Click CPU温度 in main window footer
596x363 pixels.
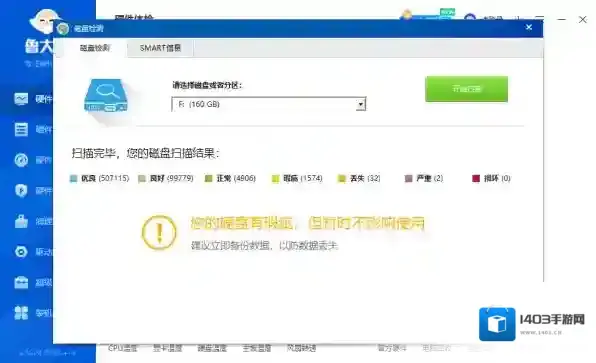click(122, 348)
